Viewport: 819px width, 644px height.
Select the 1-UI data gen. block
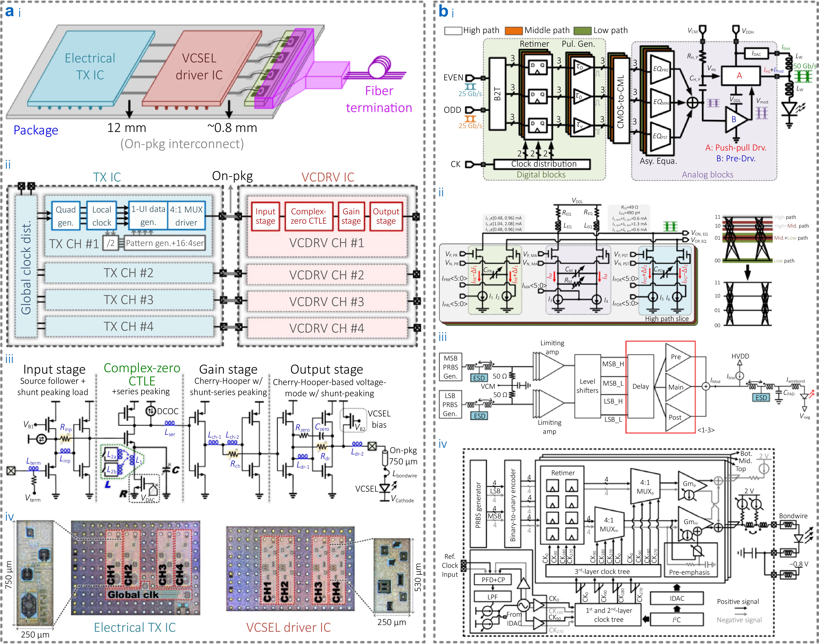tap(148, 216)
